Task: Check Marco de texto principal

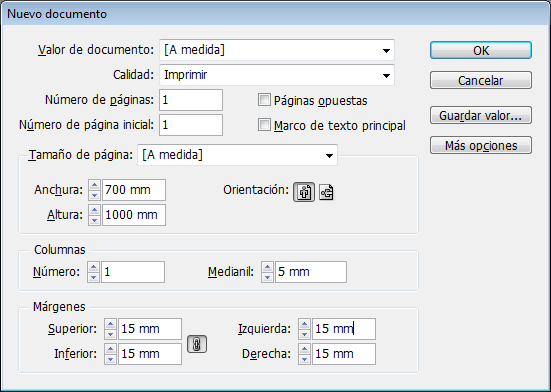Action: point(264,125)
